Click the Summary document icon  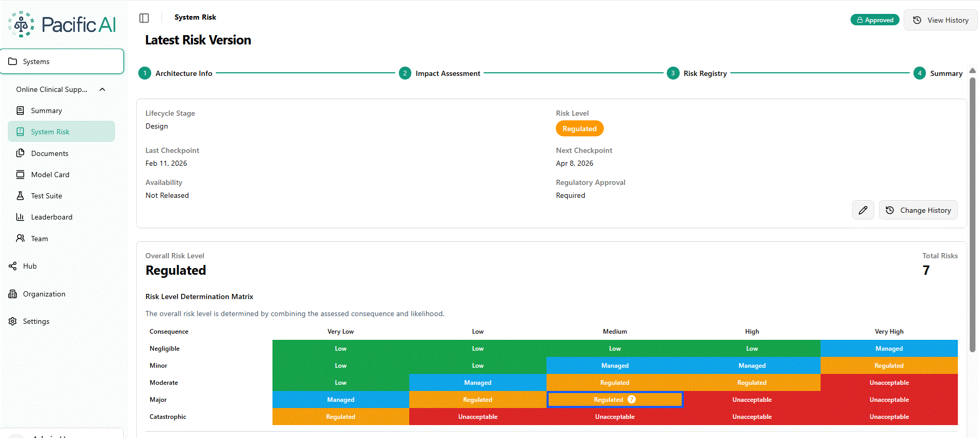20,111
